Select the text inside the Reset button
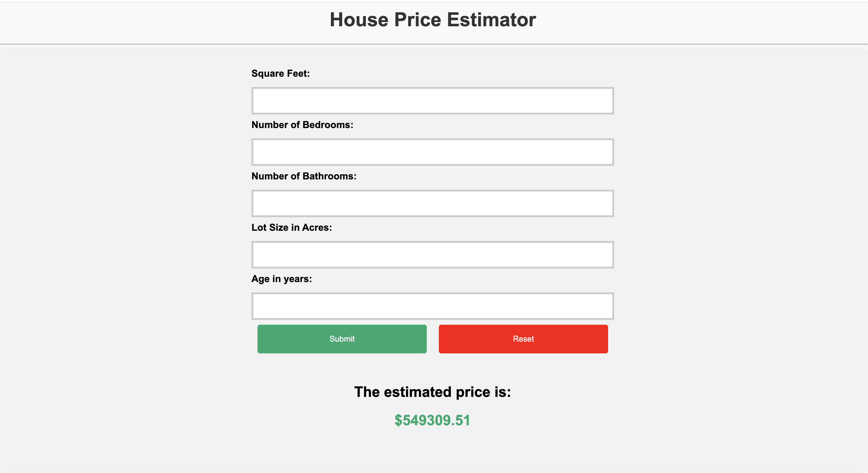The width and height of the screenshot is (868, 473). pyautogui.click(x=523, y=339)
